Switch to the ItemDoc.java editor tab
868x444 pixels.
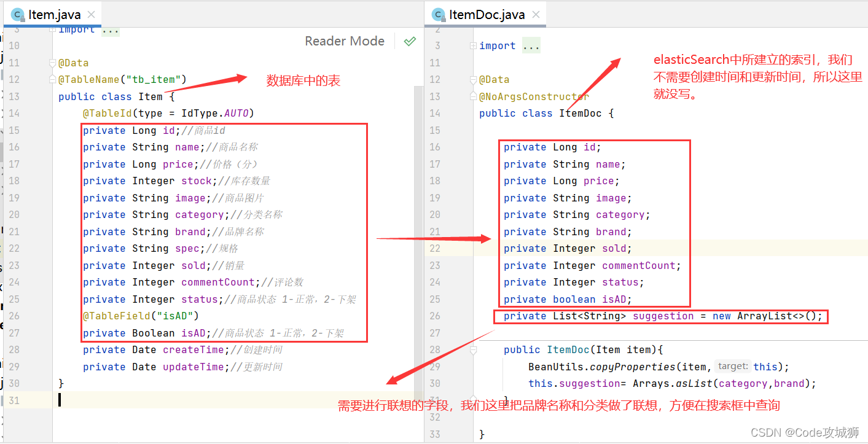(485, 14)
